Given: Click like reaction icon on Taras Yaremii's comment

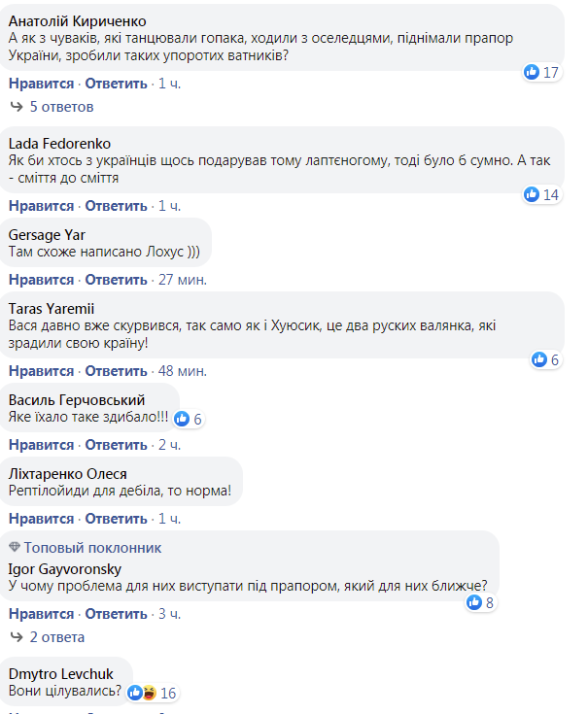Looking at the screenshot, I should click(x=539, y=359).
